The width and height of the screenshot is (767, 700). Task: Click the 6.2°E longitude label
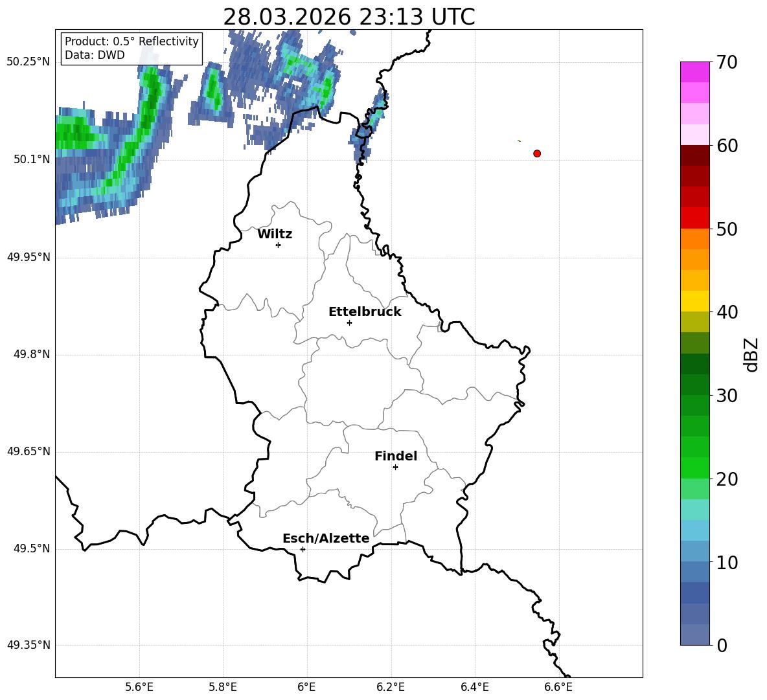coord(391,687)
